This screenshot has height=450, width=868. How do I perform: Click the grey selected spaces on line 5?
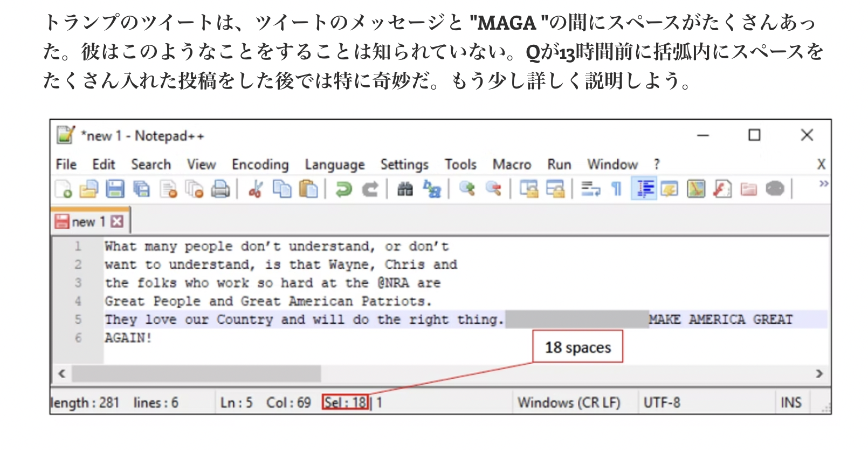[577, 319]
